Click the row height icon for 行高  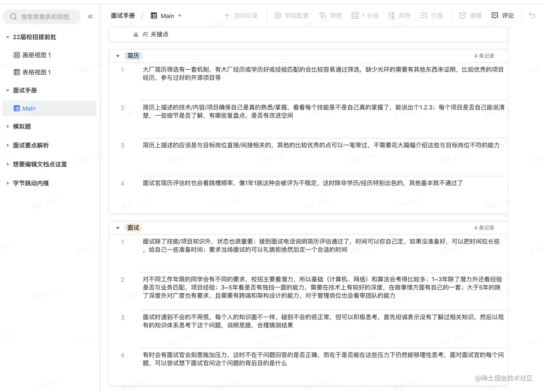pyautogui.click(x=424, y=15)
